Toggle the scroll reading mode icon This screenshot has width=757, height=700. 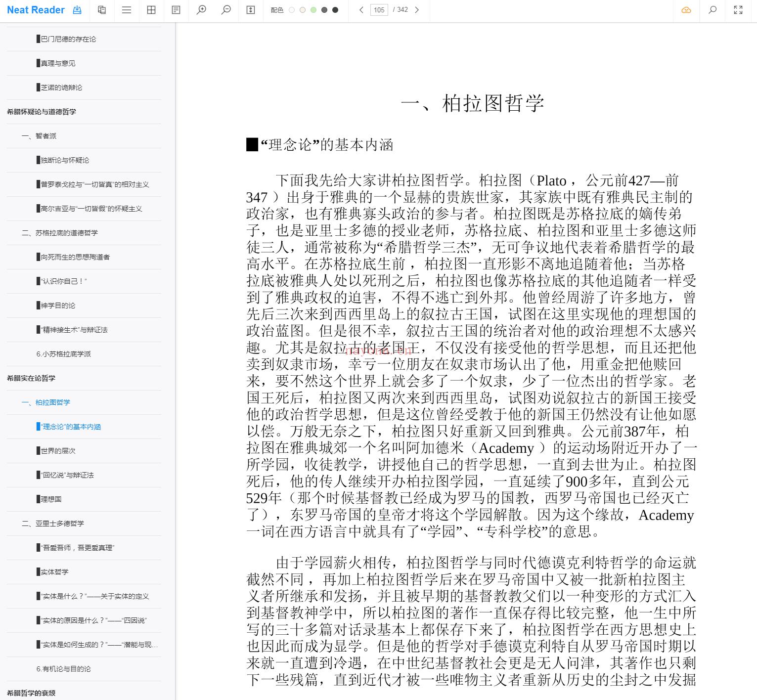(x=251, y=10)
